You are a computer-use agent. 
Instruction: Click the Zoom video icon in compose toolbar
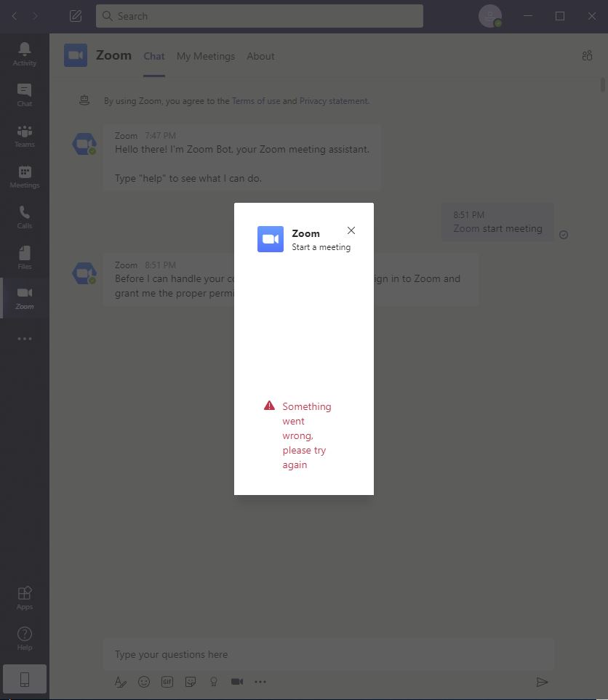237,682
